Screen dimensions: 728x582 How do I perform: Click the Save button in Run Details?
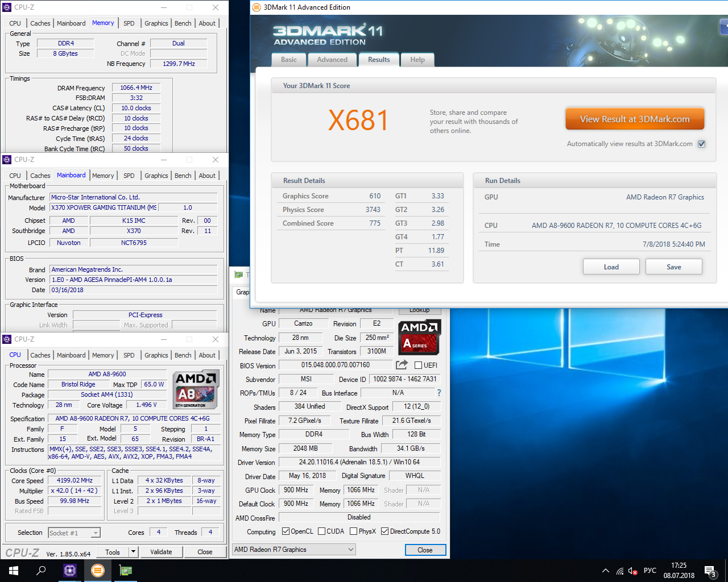[674, 267]
